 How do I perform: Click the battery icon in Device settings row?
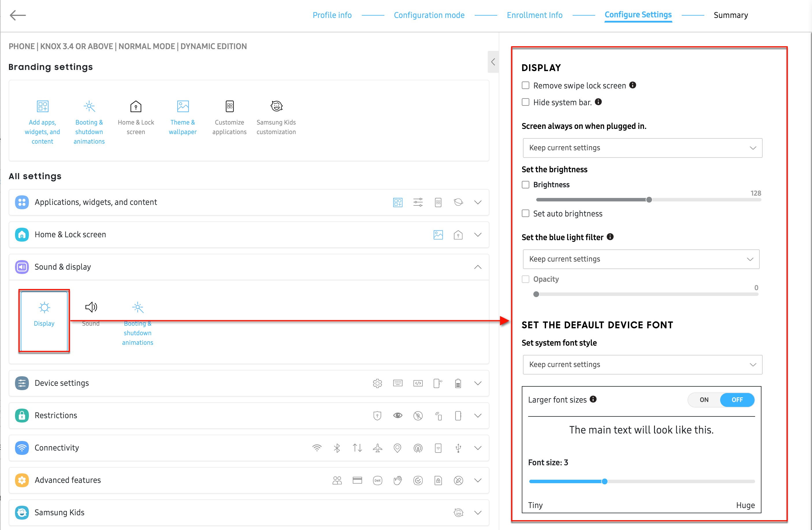click(x=458, y=383)
